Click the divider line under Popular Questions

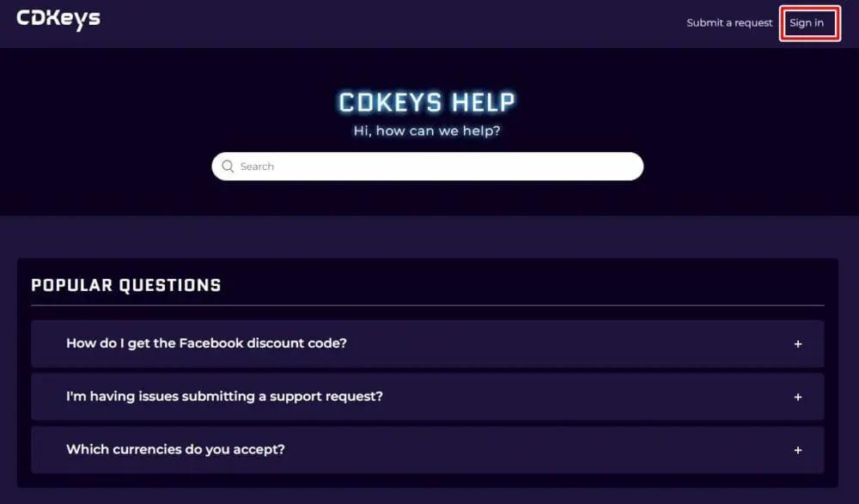pos(427,306)
